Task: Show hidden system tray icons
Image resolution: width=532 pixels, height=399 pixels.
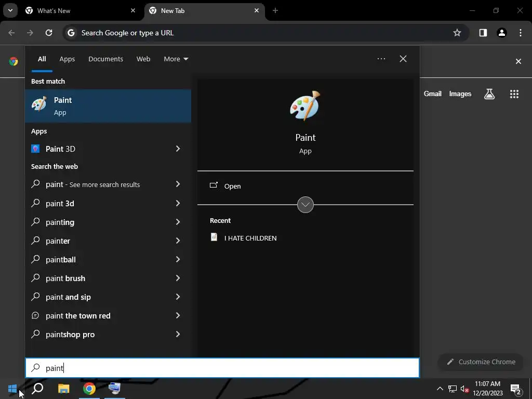Action: tap(440, 389)
